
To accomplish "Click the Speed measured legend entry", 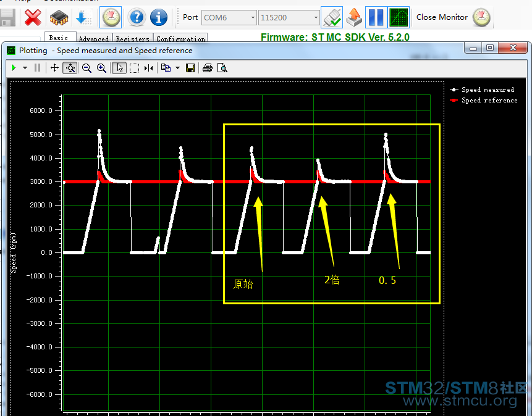I will (x=482, y=90).
